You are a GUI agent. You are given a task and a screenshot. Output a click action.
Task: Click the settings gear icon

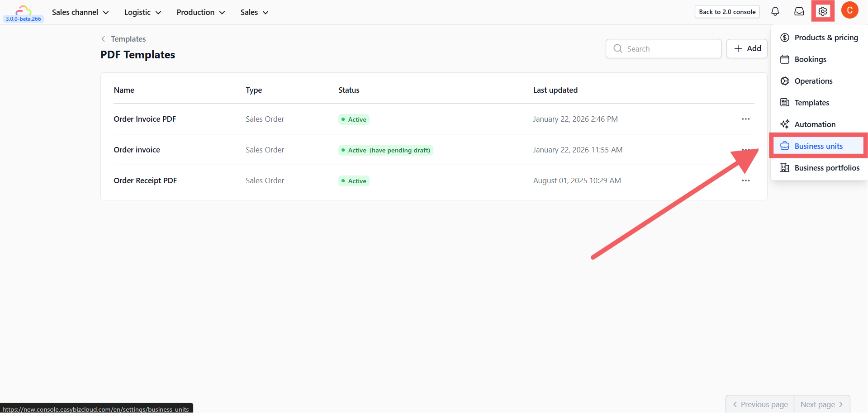point(823,12)
